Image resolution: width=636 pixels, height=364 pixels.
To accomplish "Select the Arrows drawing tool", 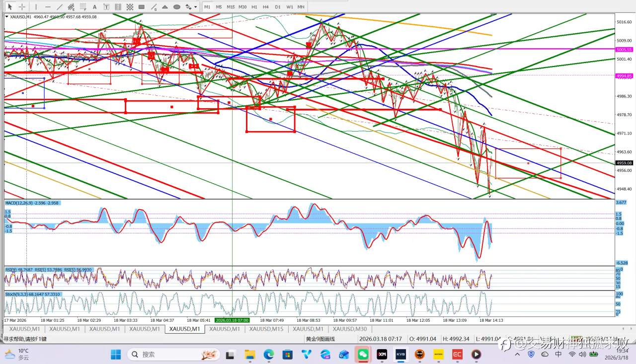I will pyautogui.click(x=188, y=7).
